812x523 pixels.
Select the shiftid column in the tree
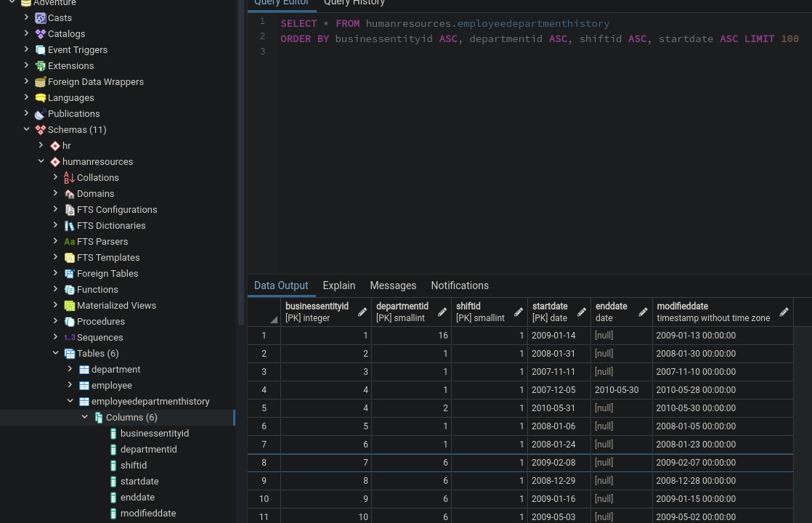134,465
